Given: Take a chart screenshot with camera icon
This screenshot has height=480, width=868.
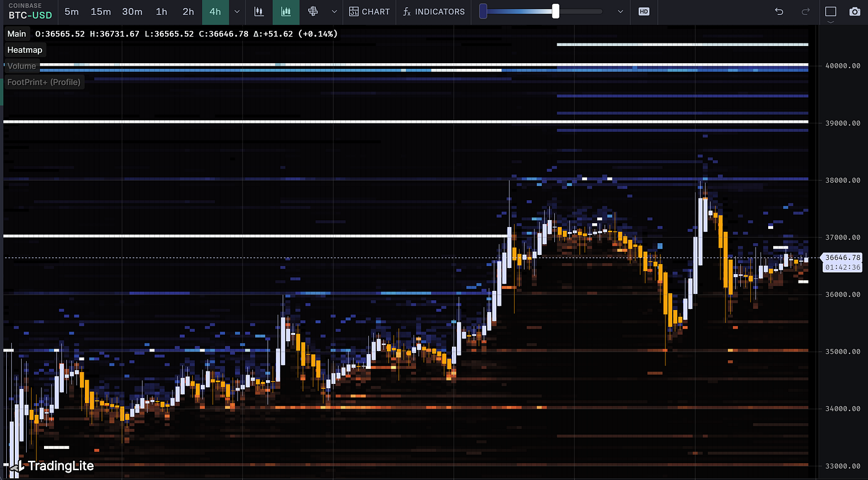Looking at the screenshot, I should point(854,12).
